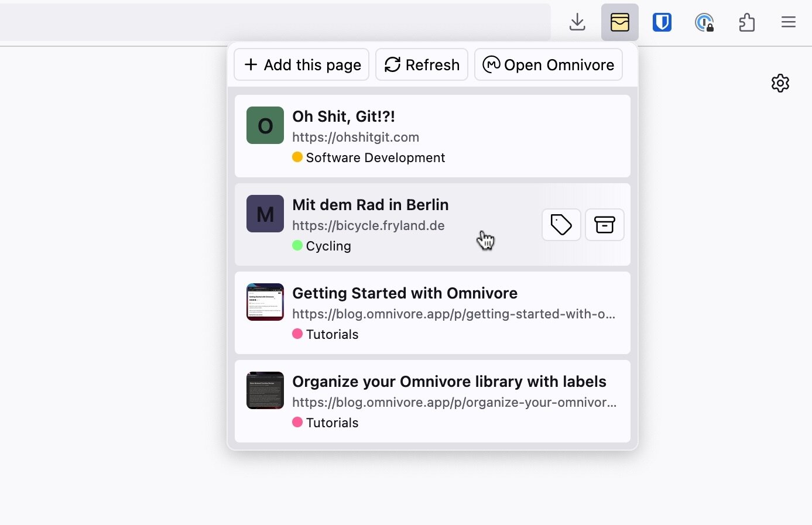This screenshot has width=812, height=525.
Task: Click the https://ohshitgit.com URL text
Action: (x=355, y=137)
